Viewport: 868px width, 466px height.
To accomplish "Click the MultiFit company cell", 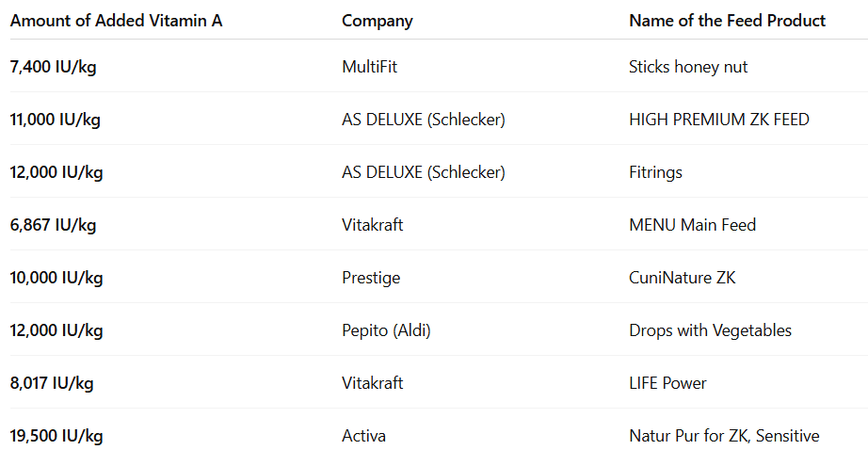I will tap(370, 67).
